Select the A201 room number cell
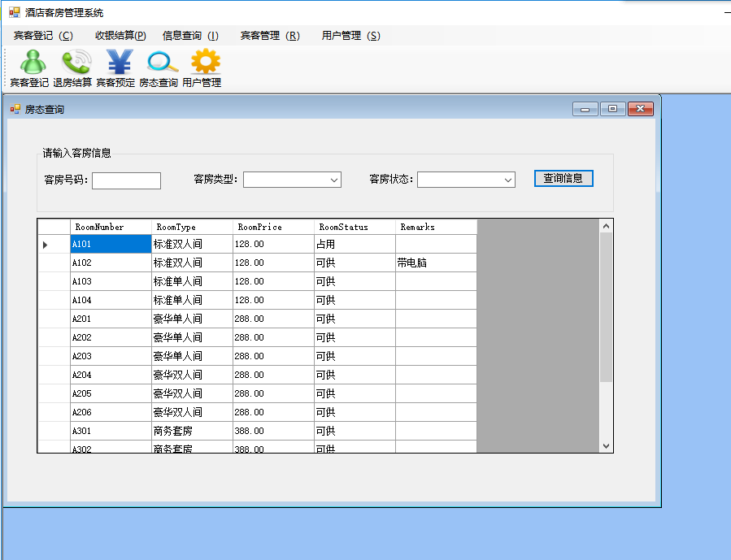This screenshot has width=731, height=560. tap(111, 319)
